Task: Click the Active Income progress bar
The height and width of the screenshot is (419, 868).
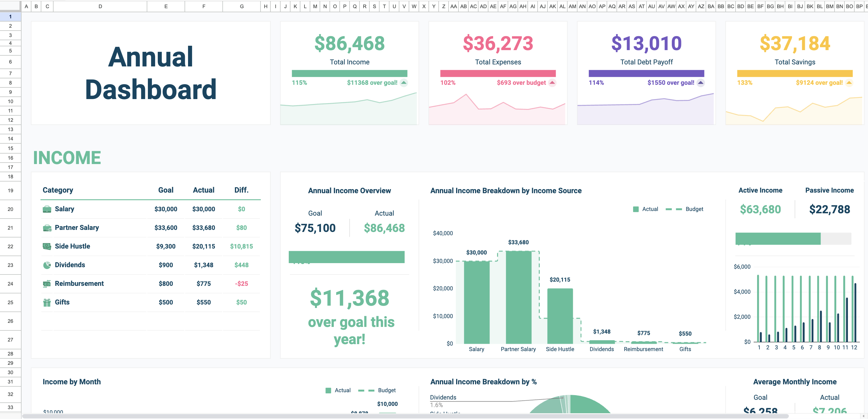Action: point(793,239)
